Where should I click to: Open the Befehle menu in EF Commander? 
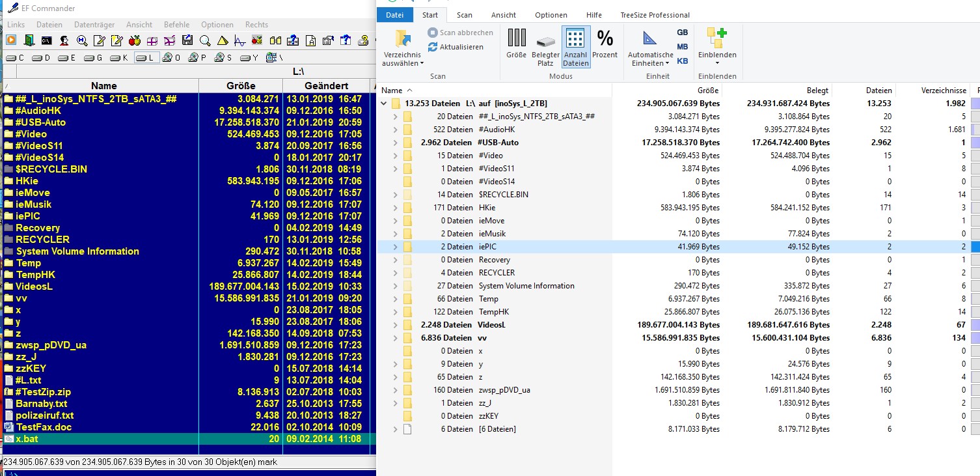click(177, 25)
